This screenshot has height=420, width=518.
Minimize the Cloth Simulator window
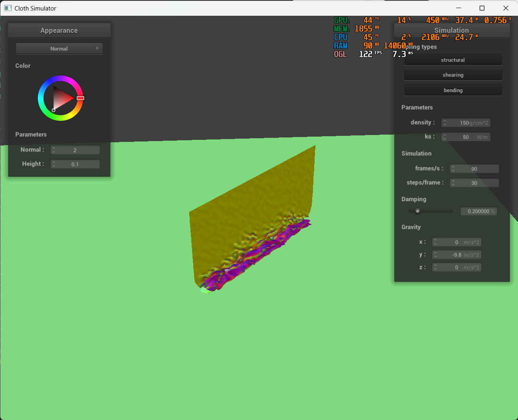click(459, 8)
